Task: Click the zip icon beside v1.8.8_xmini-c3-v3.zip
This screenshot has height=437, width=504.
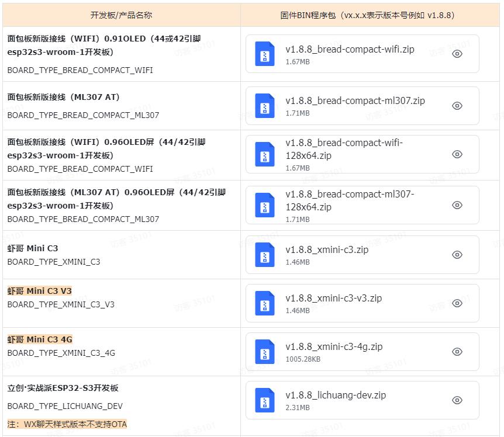Action: tap(265, 303)
